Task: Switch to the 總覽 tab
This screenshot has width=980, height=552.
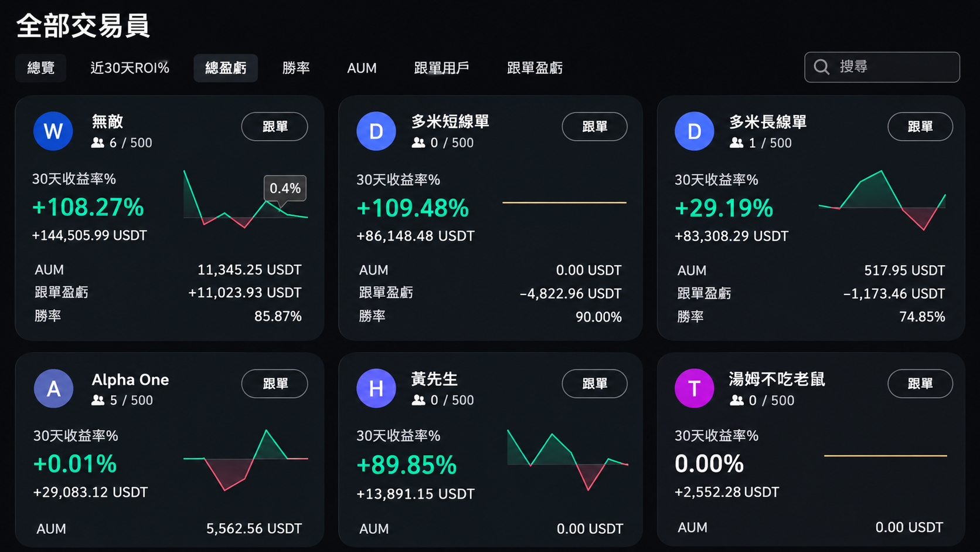Action: (x=41, y=68)
